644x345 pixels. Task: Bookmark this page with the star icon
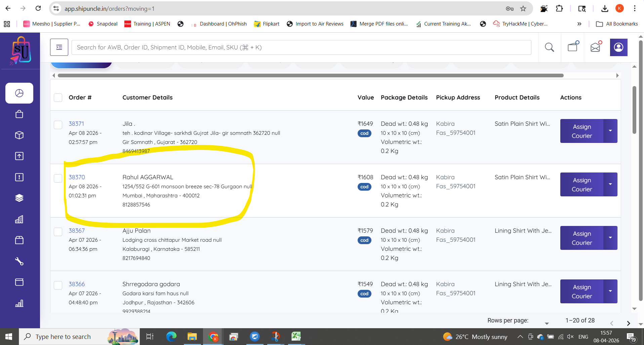click(523, 9)
